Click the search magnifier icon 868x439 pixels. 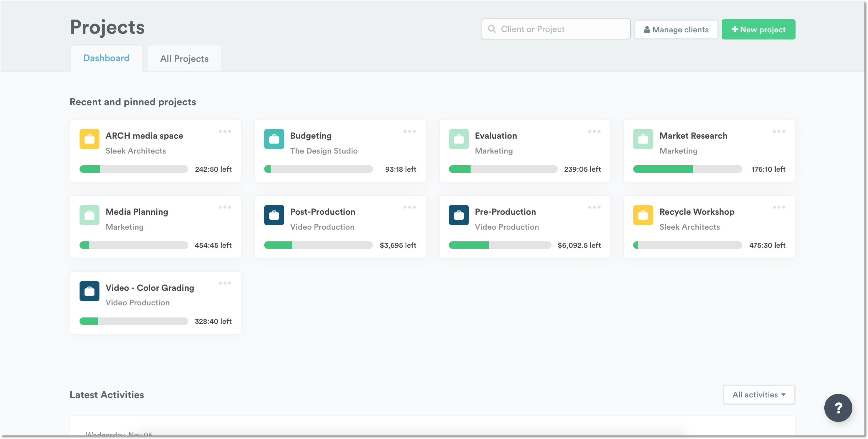point(492,29)
